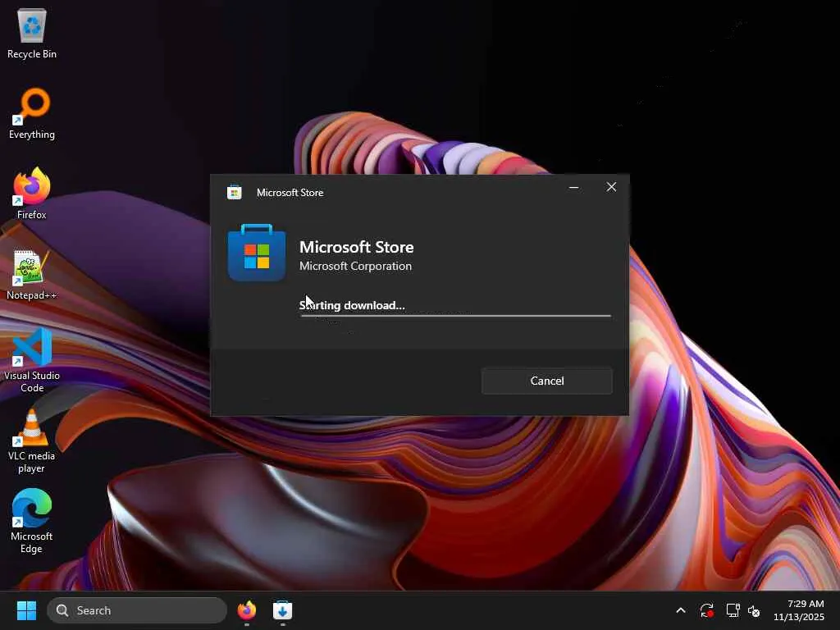The width and height of the screenshot is (840, 630).
Task: Click the 'Starting download...' status text
Action: coord(352,305)
